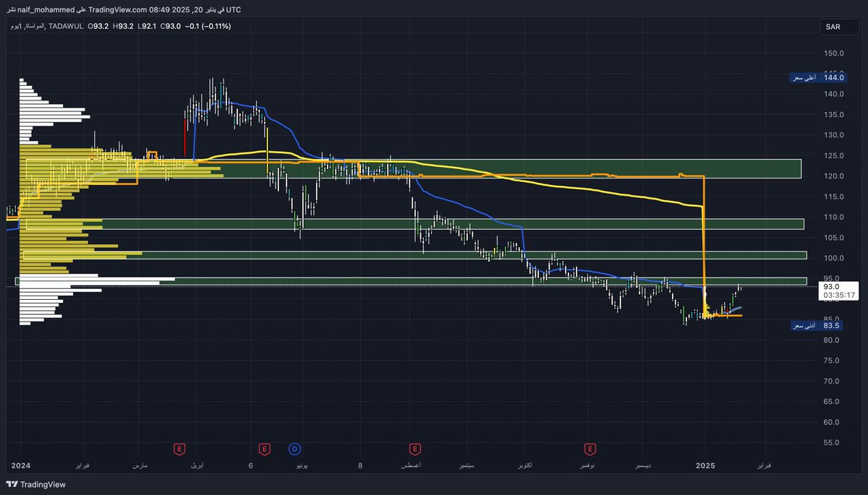Click the 100.0 price axis label
The height and width of the screenshot is (495, 868).
(834, 258)
